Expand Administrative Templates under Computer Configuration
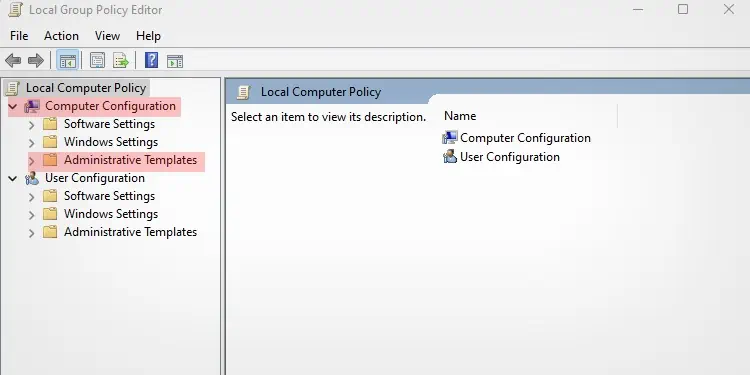 pos(32,161)
